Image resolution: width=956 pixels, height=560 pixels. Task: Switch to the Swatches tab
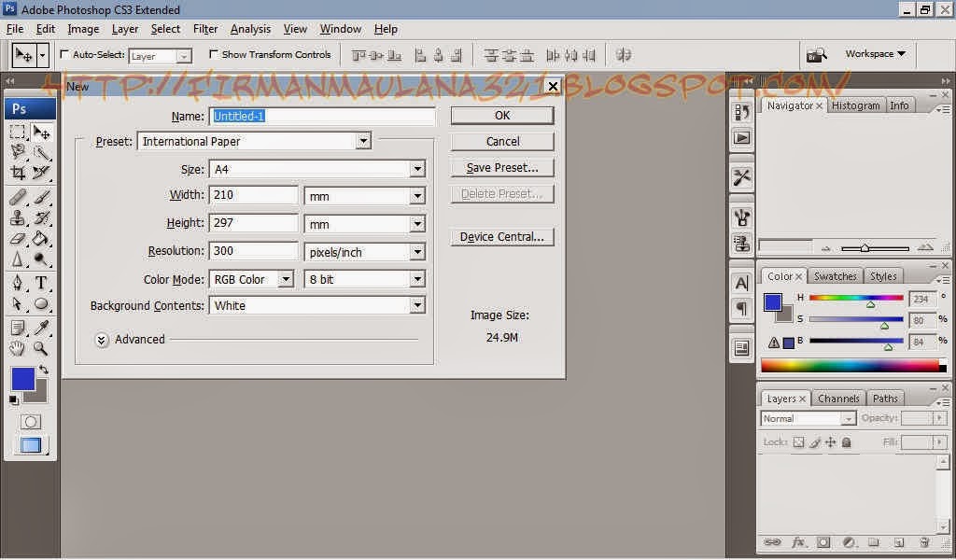835,276
